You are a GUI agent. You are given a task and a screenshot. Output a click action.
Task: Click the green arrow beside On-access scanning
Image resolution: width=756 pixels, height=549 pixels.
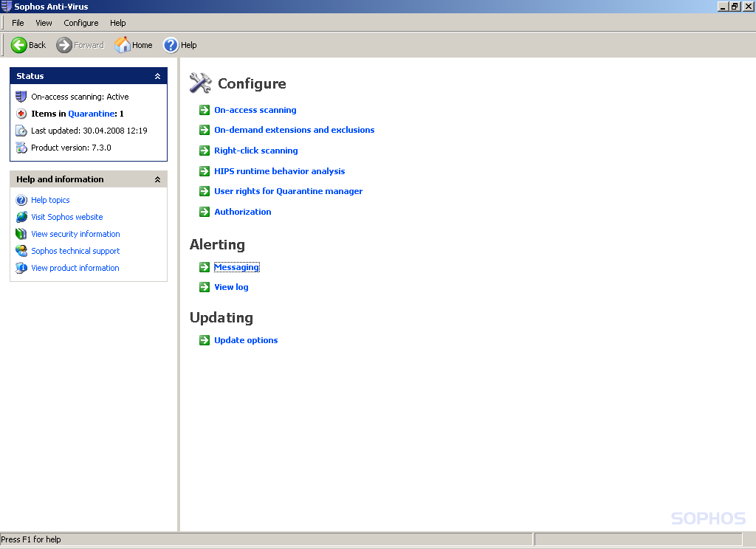(205, 110)
